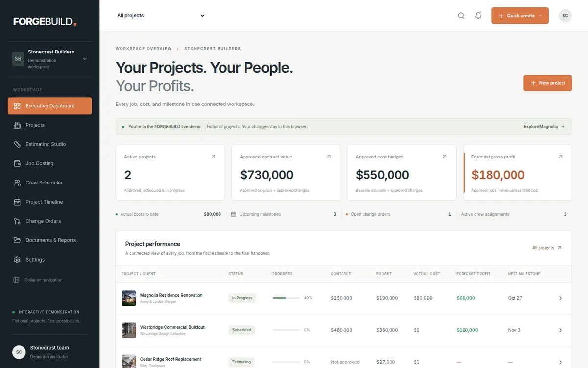
Task: Open Documents & Reports
Action: [49, 240]
